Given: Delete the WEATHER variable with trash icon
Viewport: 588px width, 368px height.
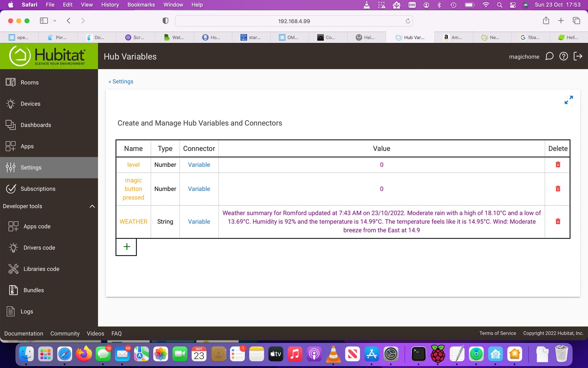Looking at the screenshot, I should [x=558, y=221].
